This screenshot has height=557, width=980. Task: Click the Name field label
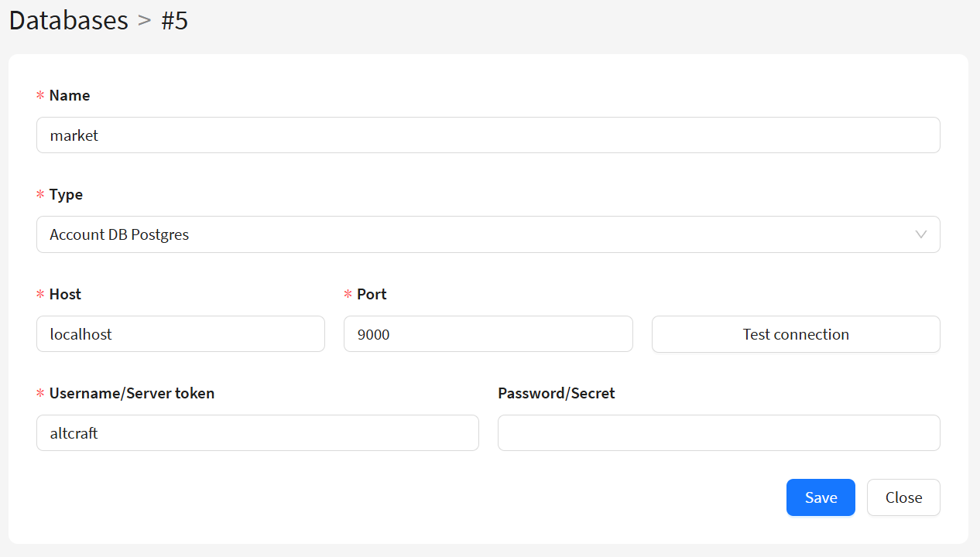pyautogui.click(x=70, y=95)
